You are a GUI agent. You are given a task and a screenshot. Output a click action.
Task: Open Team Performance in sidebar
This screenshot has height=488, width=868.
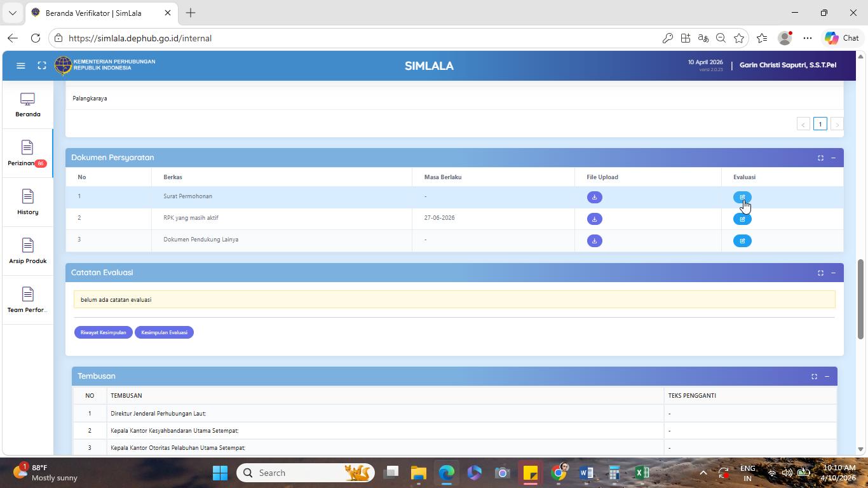tap(27, 301)
